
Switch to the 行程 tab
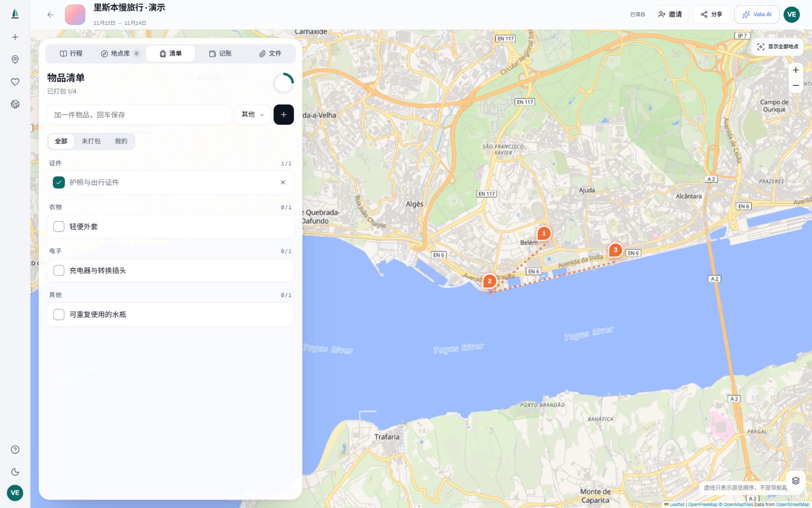click(x=71, y=53)
